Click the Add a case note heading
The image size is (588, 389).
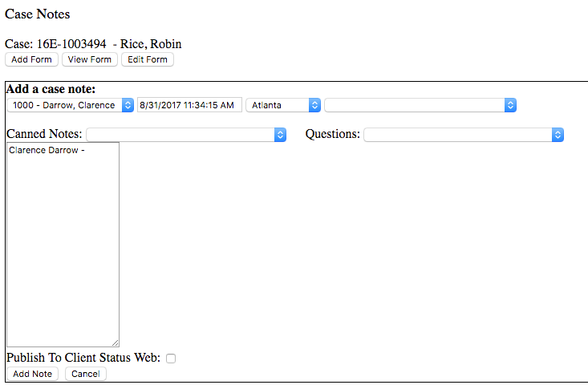coord(51,89)
